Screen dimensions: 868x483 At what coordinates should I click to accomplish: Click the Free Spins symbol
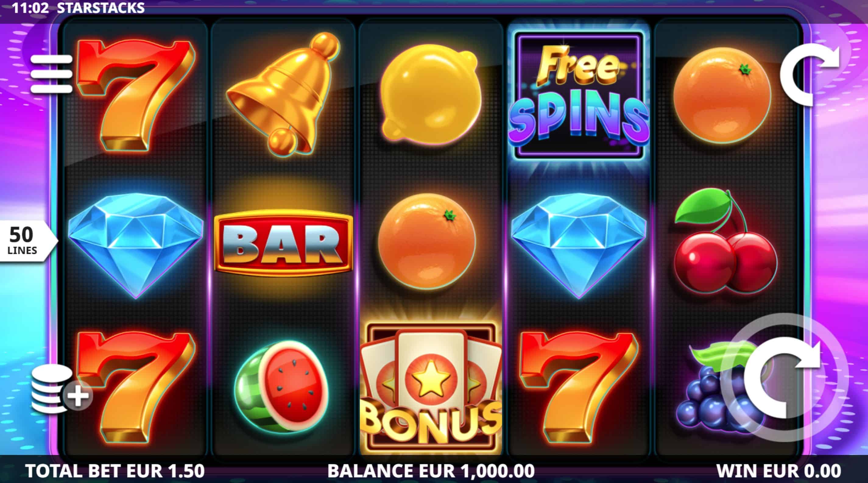579,95
